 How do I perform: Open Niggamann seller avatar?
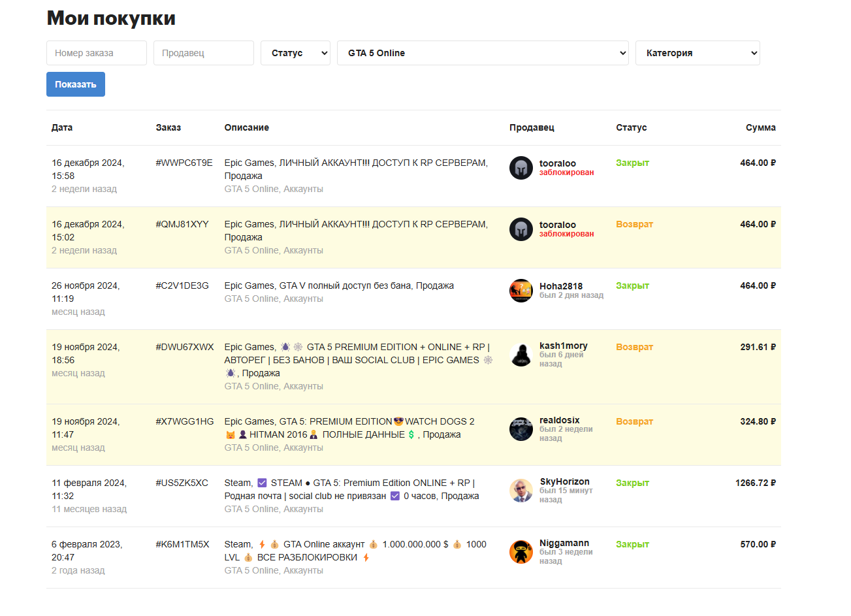[x=521, y=552]
